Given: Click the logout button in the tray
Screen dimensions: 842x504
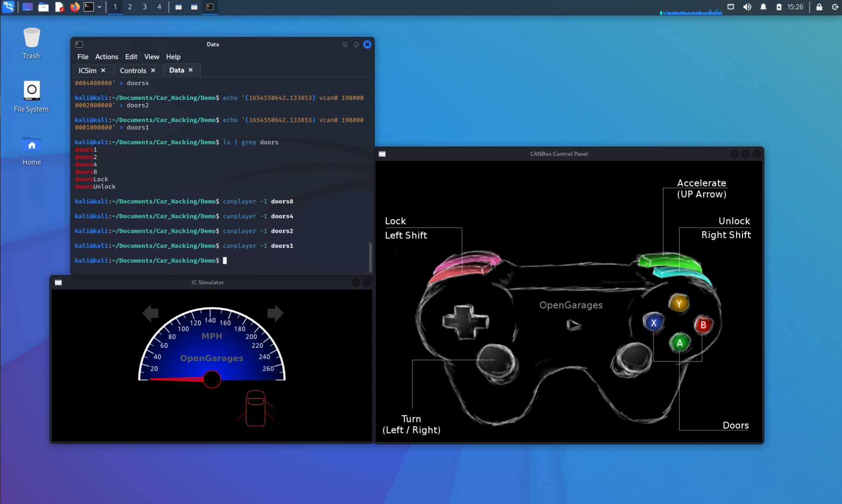Looking at the screenshot, I should 835,7.
